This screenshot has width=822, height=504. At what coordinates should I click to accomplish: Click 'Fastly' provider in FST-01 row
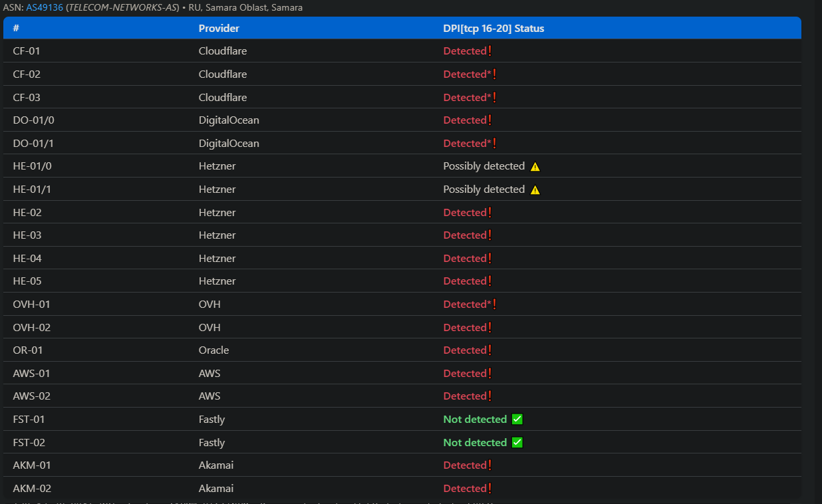[x=211, y=420]
